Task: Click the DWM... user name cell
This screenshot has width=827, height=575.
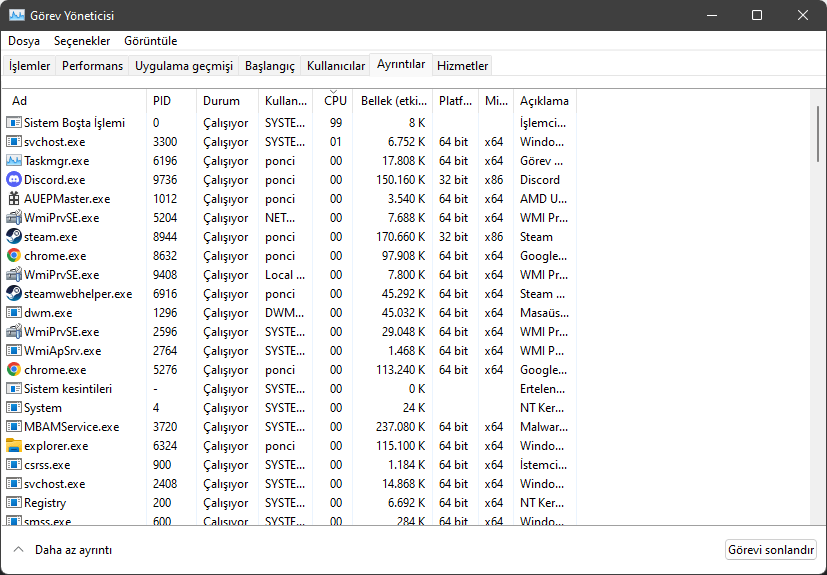Action: [285, 313]
